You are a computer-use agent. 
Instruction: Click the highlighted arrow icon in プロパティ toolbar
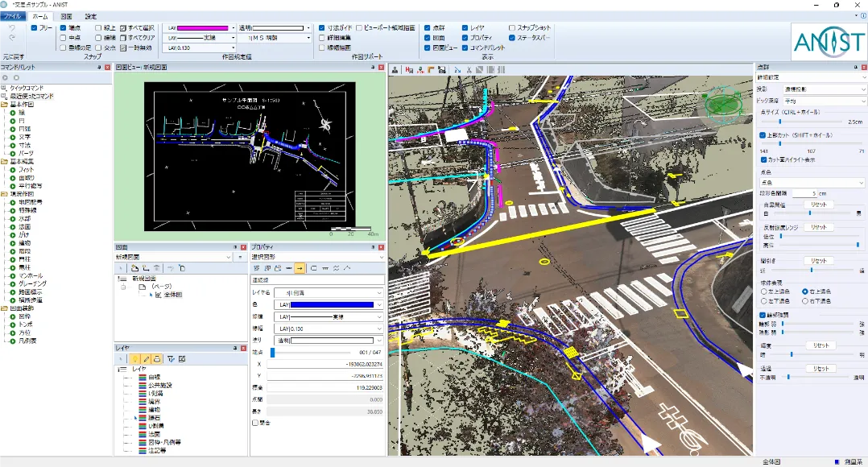pos(299,268)
